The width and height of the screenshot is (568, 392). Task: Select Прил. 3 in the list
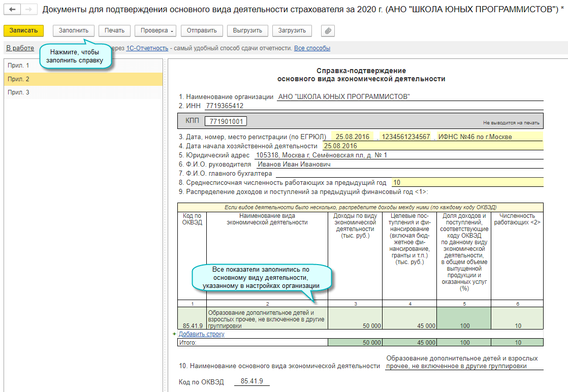pos(83,92)
